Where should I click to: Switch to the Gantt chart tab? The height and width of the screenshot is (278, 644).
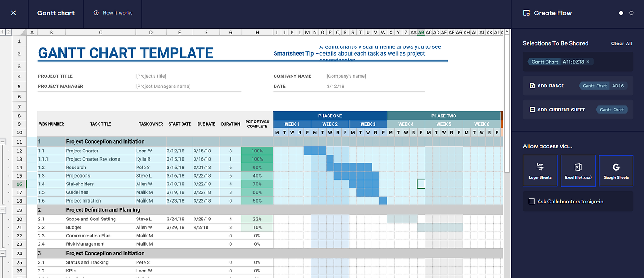coord(56,13)
